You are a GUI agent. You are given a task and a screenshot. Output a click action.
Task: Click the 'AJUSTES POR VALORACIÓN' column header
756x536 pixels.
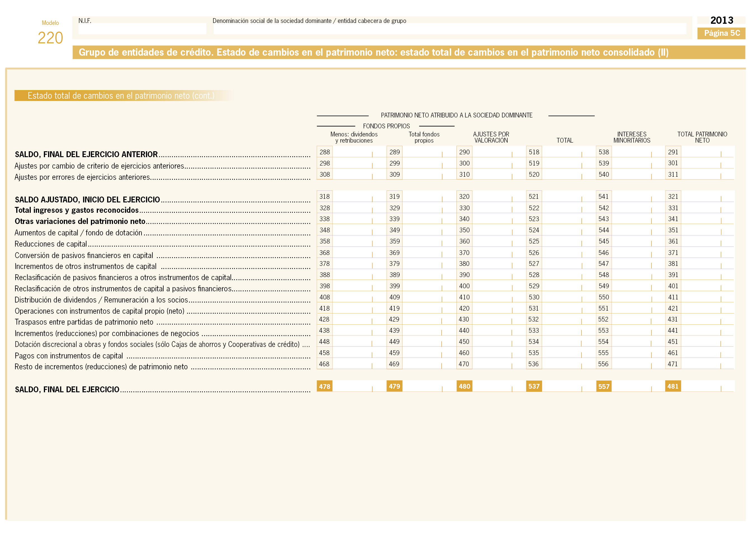[x=491, y=137]
